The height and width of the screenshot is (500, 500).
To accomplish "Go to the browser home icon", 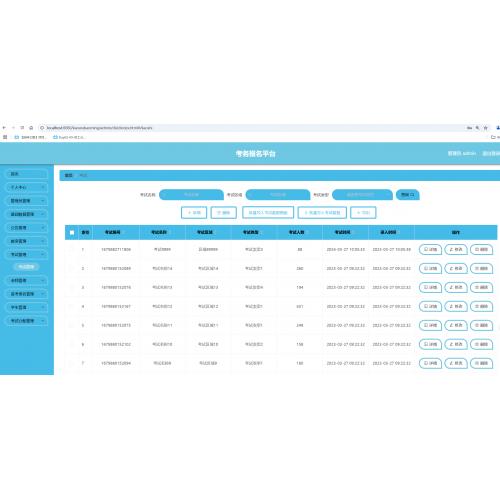I will [x=31, y=128].
